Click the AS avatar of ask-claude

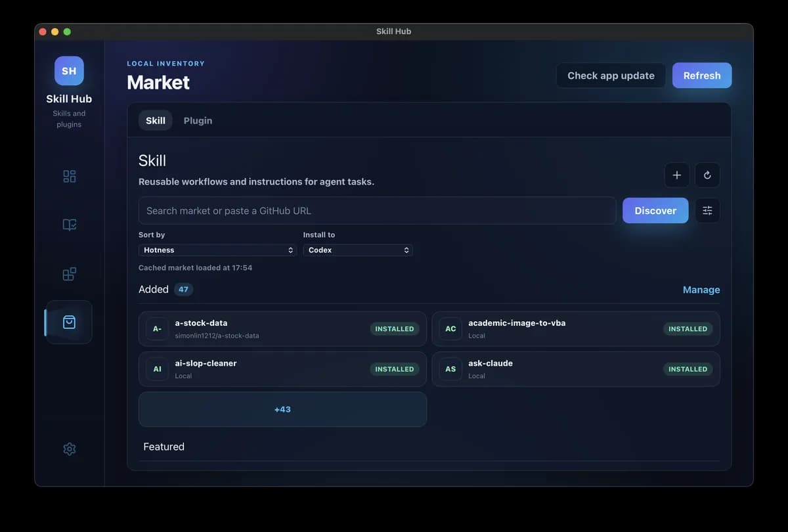point(450,369)
